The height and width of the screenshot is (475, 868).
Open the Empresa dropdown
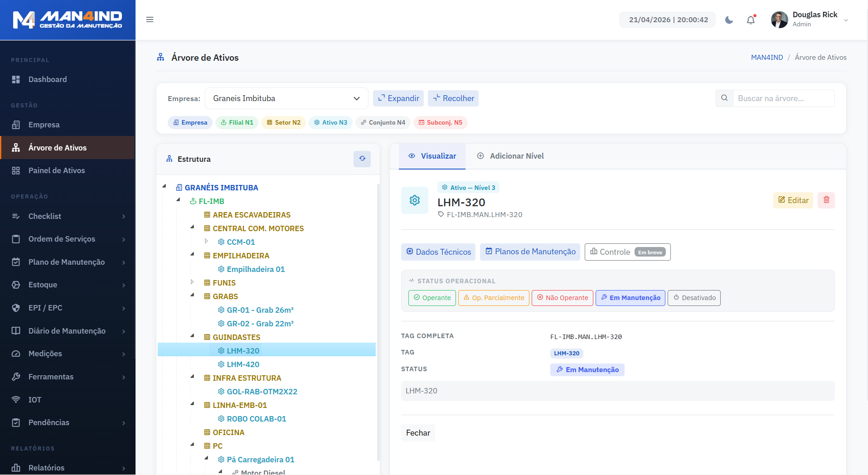coord(286,98)
